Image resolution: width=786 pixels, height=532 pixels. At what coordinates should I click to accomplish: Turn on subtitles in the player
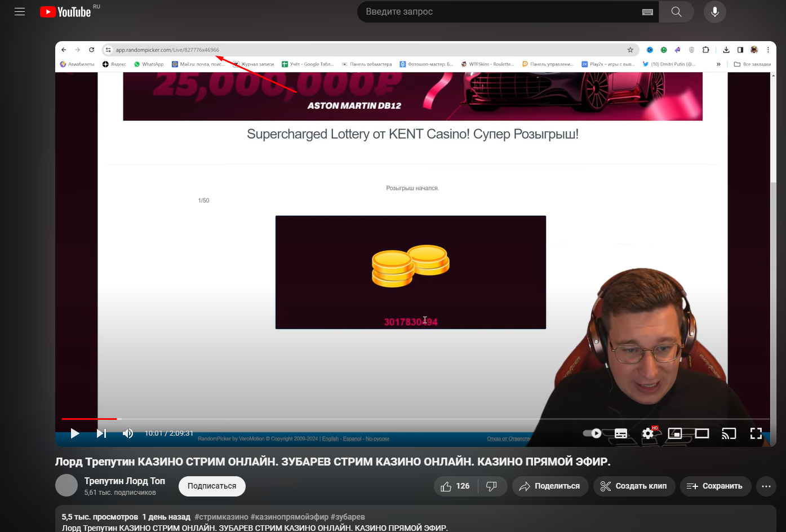(x=621, y=433)
